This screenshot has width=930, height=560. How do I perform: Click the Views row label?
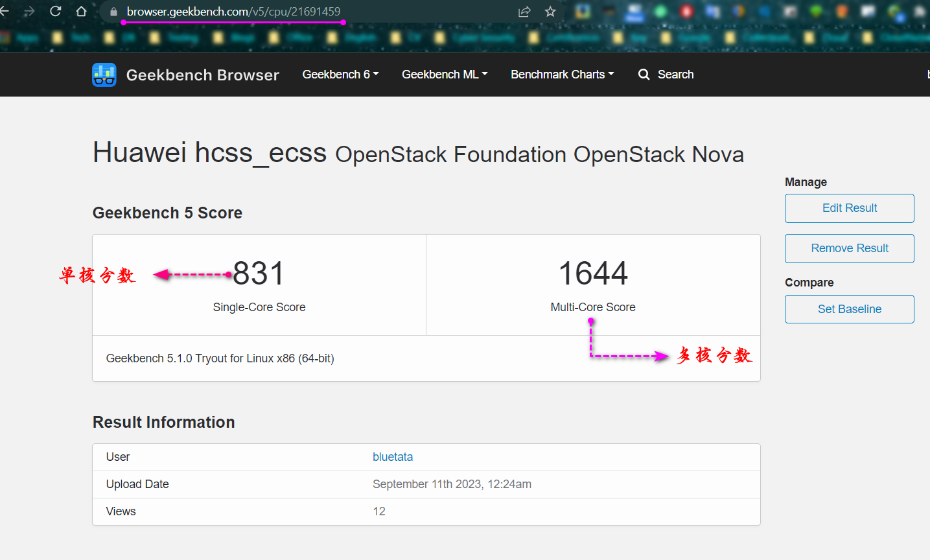[x=121, y=511]
